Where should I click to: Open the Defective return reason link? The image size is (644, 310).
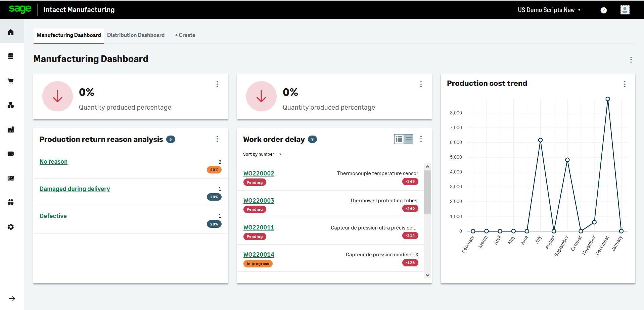pyautogui.click(x=53, y=216)
